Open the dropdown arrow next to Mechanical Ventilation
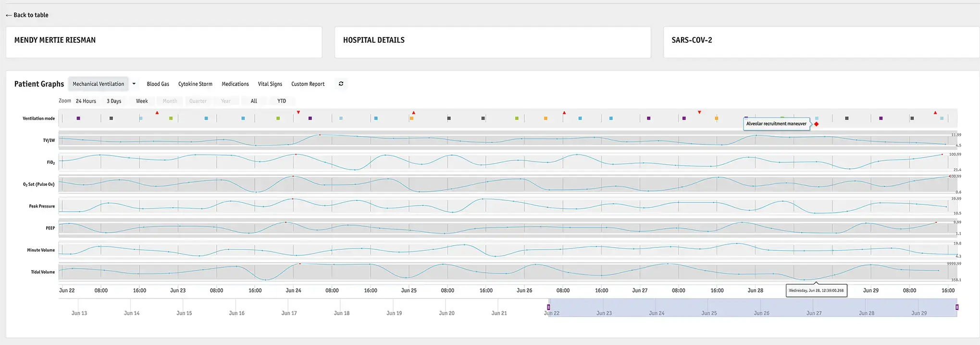 pyautogui.click(x=134, y=84)
